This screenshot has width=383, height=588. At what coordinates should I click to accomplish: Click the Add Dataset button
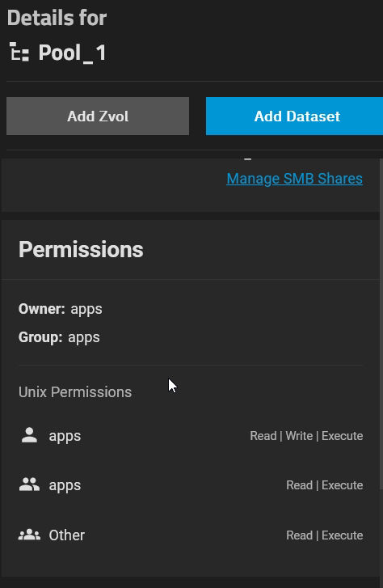pos(295,116)
